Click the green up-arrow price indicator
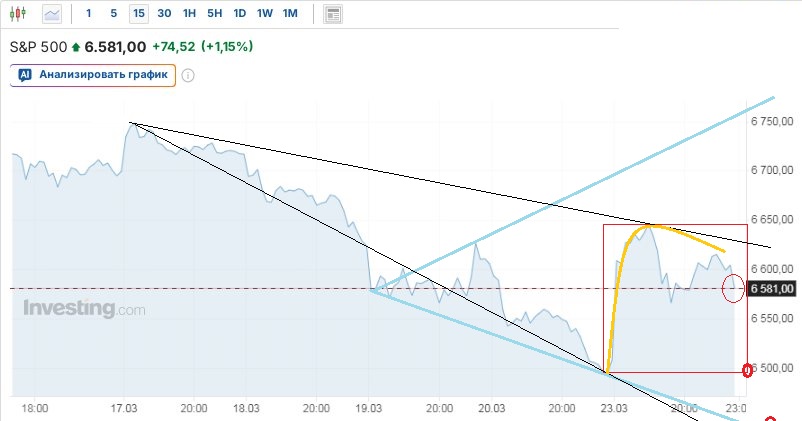Image resolution: width=802 pixels, height=421 pixels. [x=76, y=47]
